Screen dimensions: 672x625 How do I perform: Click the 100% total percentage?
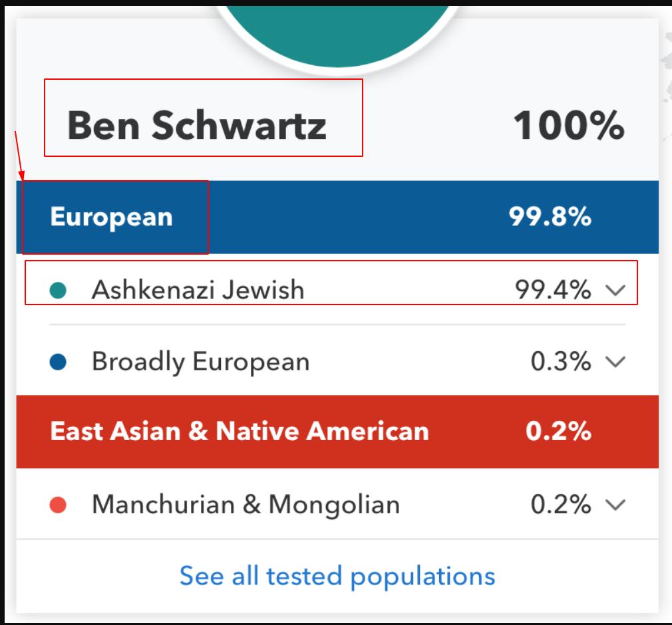click(568, 125)
